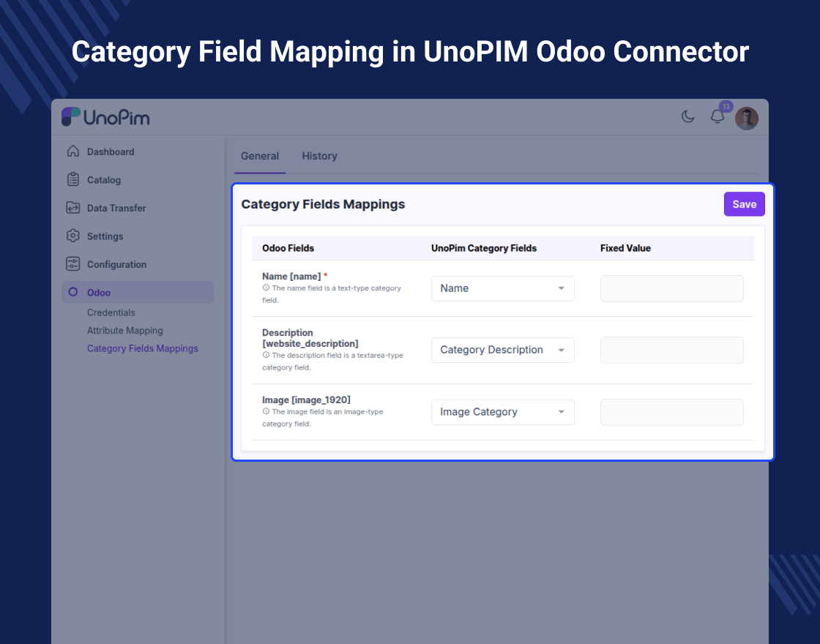
Task: Click info icon under Image [image_1920]
Action: [266, 411]
